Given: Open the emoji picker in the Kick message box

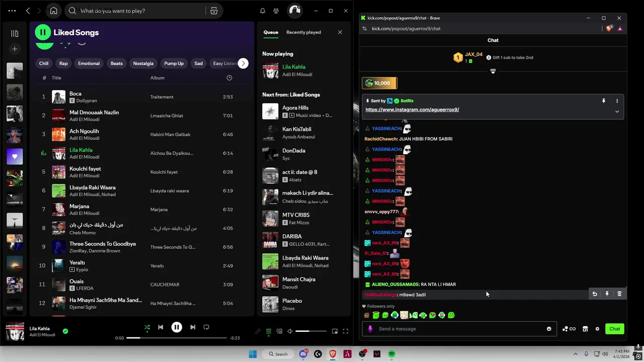Looking at the screenshot, I should 549,329.
